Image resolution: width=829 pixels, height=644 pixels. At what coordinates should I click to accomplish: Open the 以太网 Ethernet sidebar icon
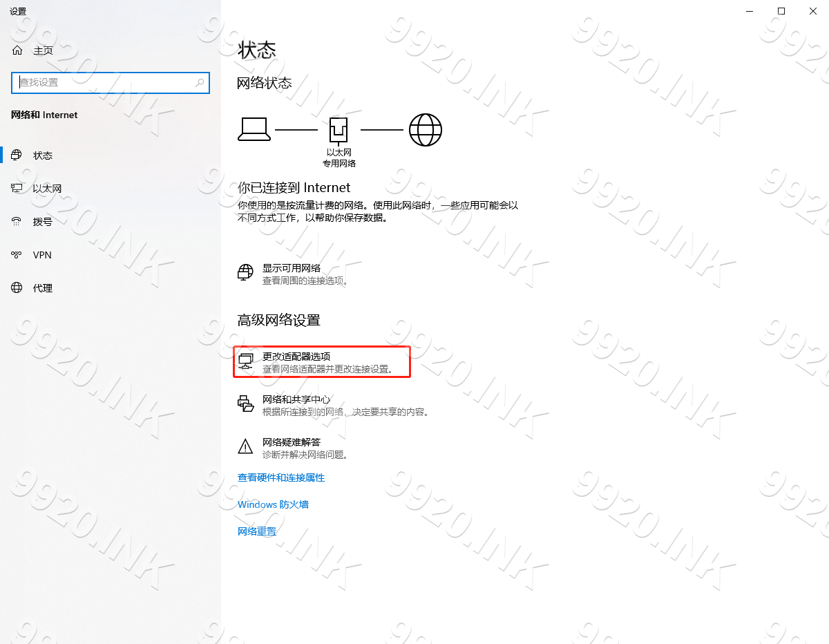pyautogui.click(x=17, y=189)
